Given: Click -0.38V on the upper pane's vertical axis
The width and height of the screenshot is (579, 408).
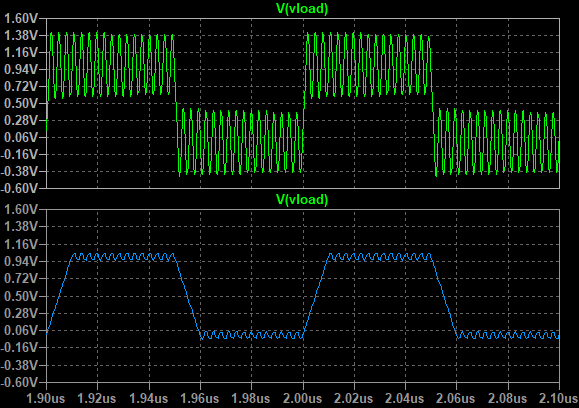Looking at the screenshot, I should (19, 171).
